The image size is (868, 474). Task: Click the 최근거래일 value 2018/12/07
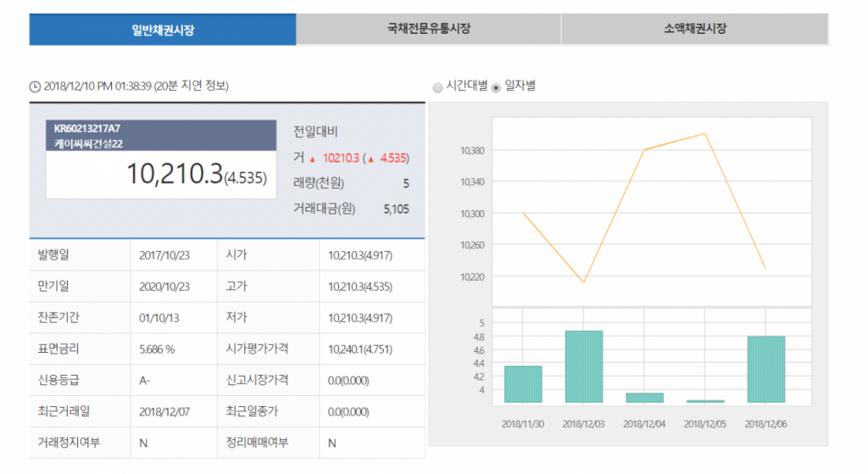164,412
